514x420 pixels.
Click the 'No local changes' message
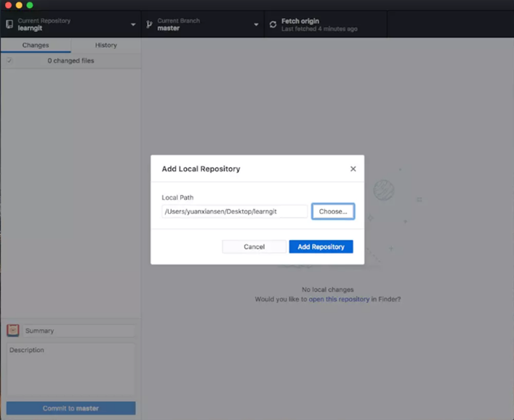(328, 290)
